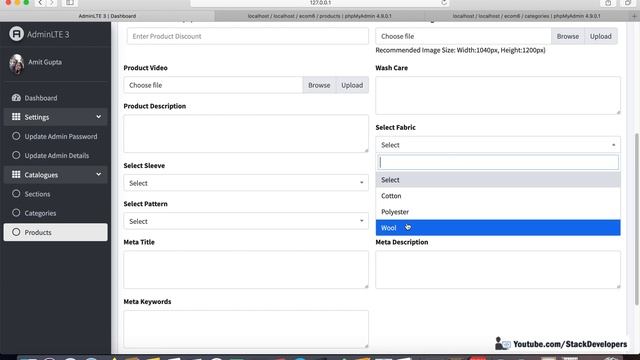Image resolution: width=640 pixels, height=360 pixels.
Task: Focus the Meta Keywords textarea
Action: tap(246, 329)
